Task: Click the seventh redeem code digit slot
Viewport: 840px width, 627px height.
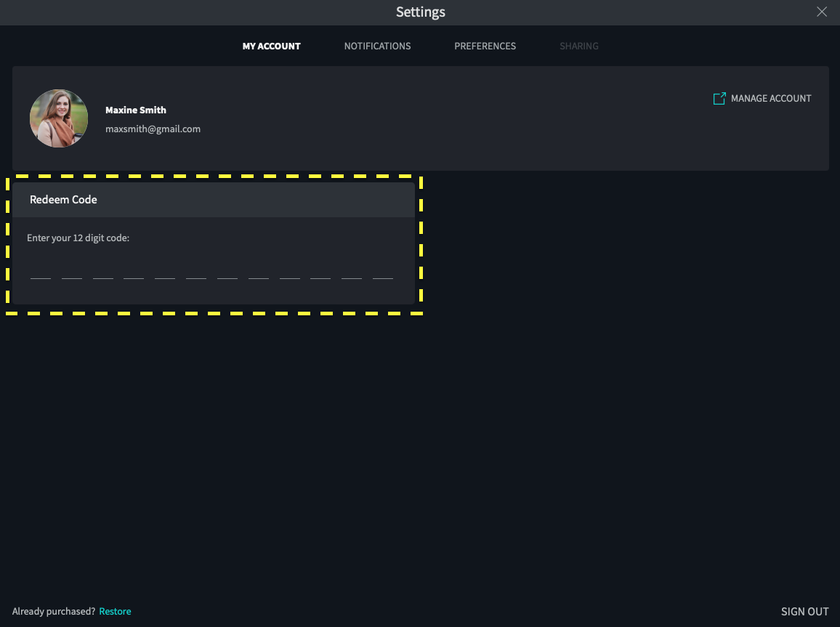Action: click(x=227, y=272)
